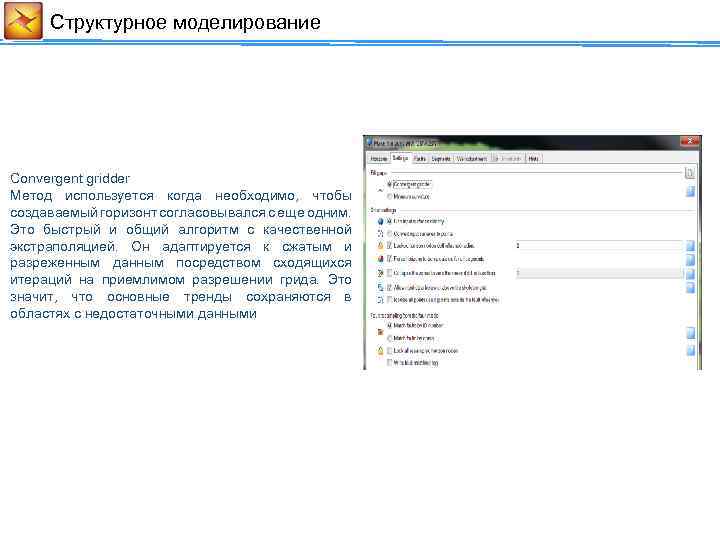Screen dimensions: 720x540
Task: Click the slide title 'Структурное моделирование'
Action: 185,22
